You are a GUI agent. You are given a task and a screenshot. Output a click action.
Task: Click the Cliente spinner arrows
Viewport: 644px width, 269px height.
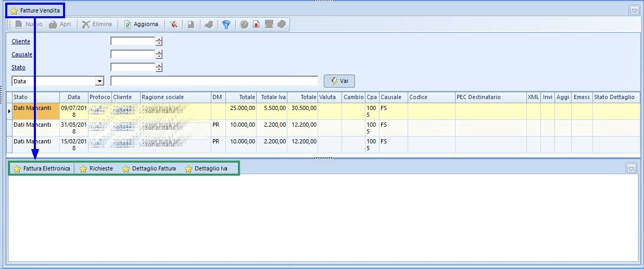(x=159, y=41)
